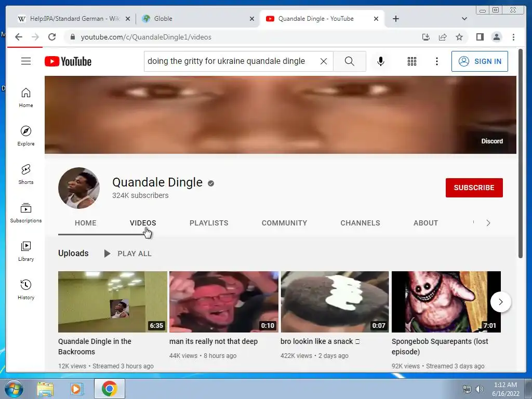Open Quandale Dingle in the Backrooms thumbnail

(x=113, y=302)
